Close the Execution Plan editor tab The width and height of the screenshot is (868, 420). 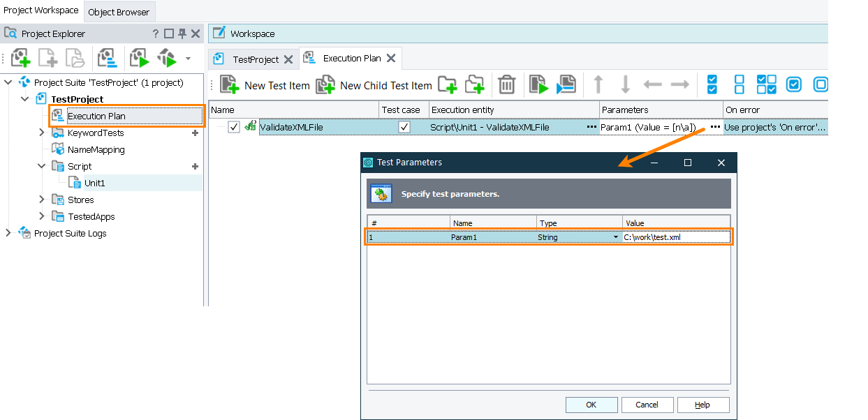(x=391, y=59)
